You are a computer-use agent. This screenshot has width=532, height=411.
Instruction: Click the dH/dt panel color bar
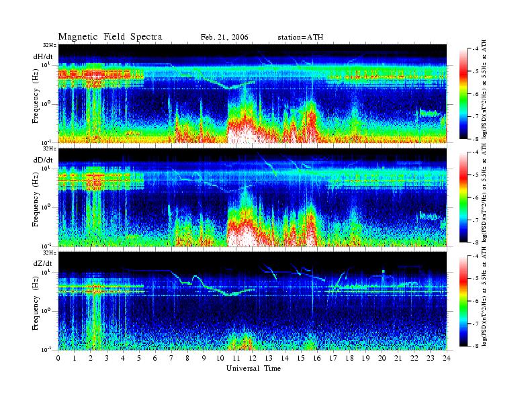click(463, 94)
